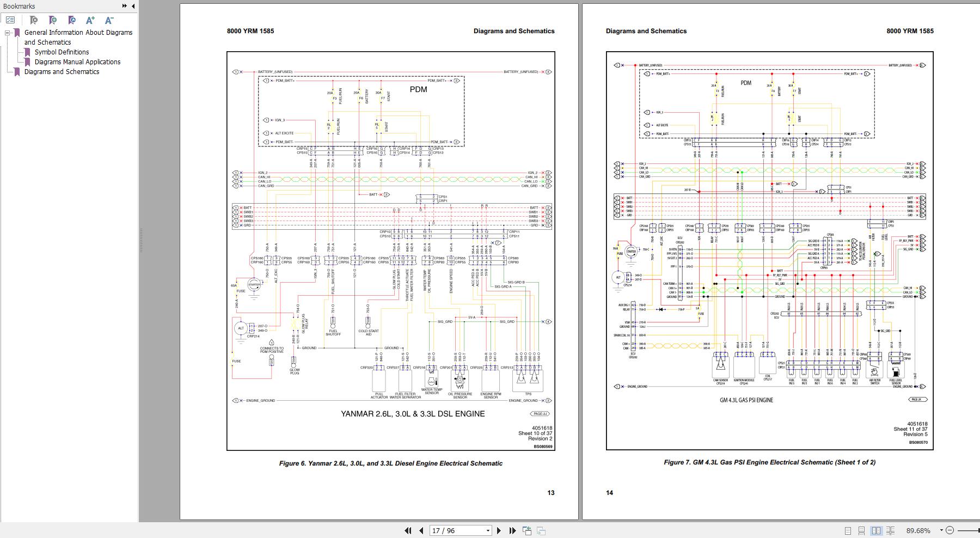The image size is (980, 538).
Task: Go to the next page
Action: pos(499,530)
